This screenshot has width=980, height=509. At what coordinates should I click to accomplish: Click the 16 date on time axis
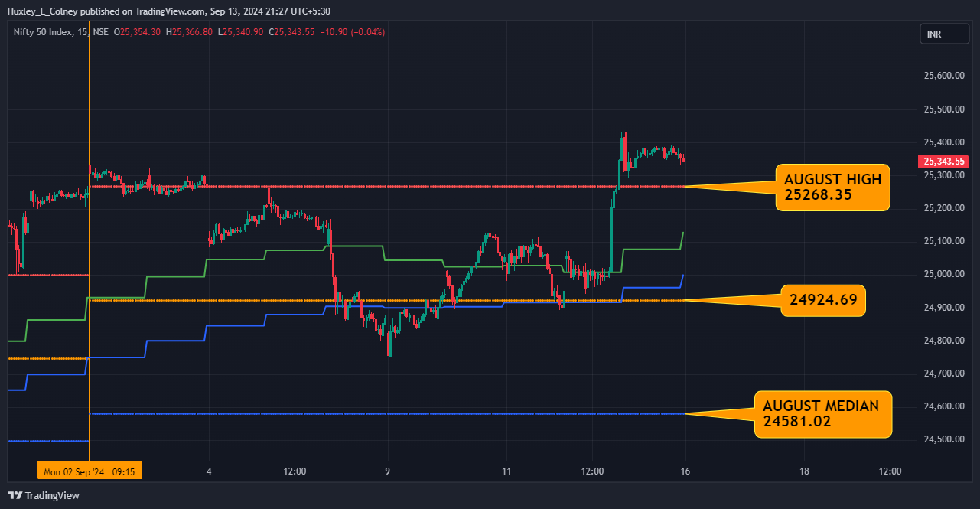[x=685, y=471]
